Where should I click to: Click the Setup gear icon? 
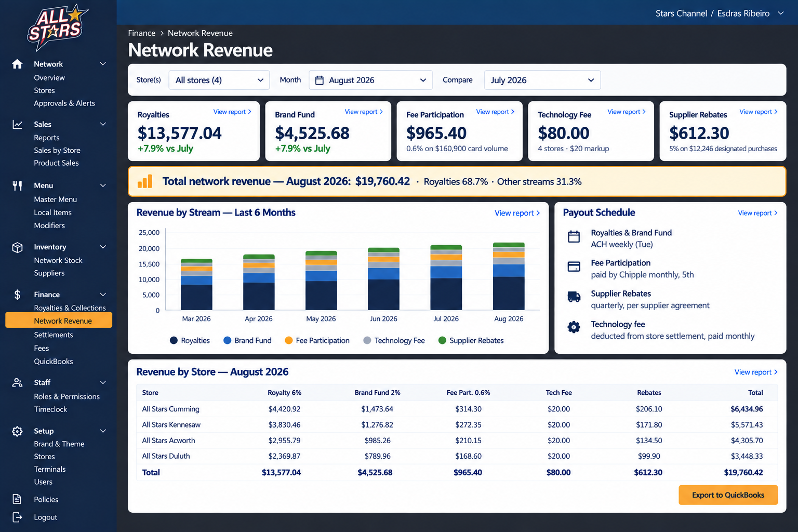(x=17, y=431)
